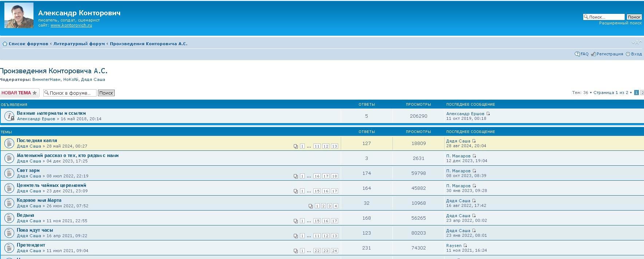This screenshot has width=644, height=259.
Task: View last post icon in Свет зари row
Action: 474,171
